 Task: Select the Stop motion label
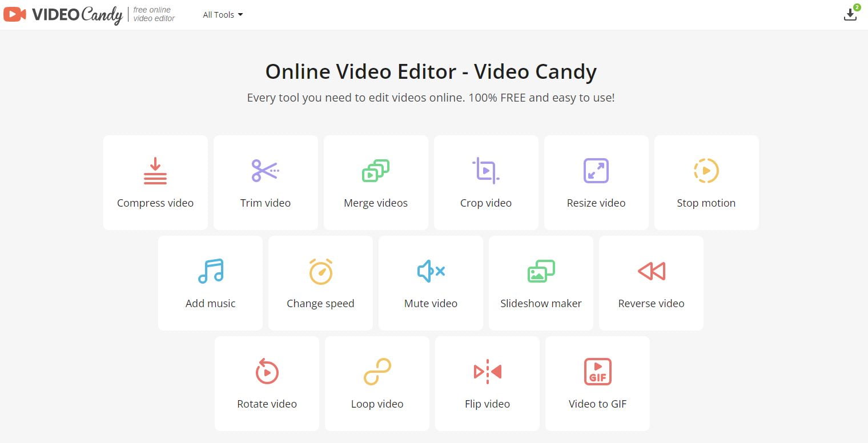tap(706, 203)
